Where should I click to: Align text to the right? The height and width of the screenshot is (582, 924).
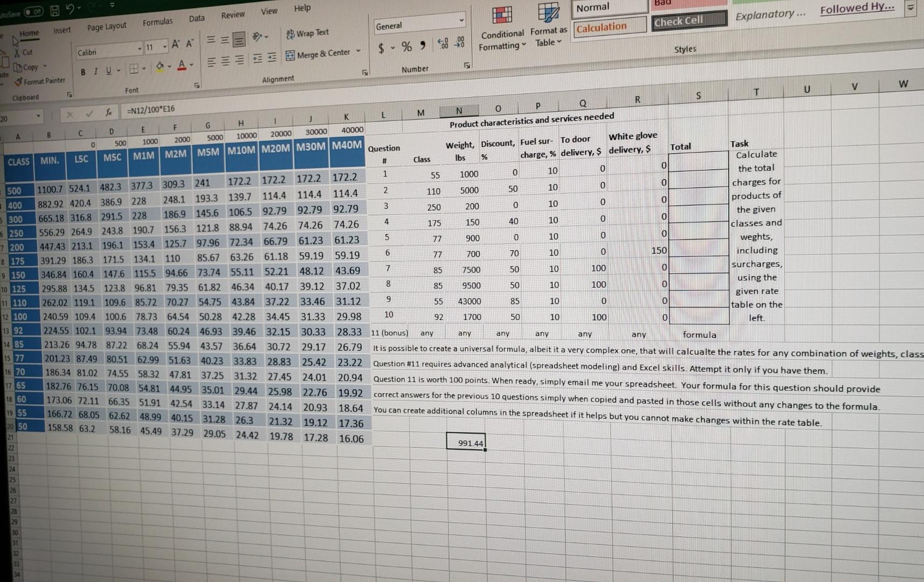point(239,60)
